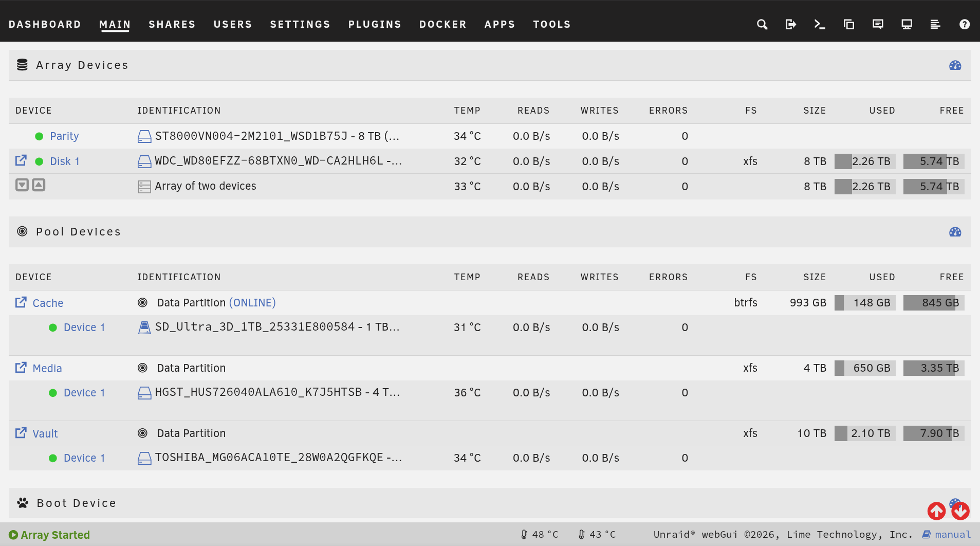
Task: Open the Cache pool link
Action: click(x=48, y=303)
